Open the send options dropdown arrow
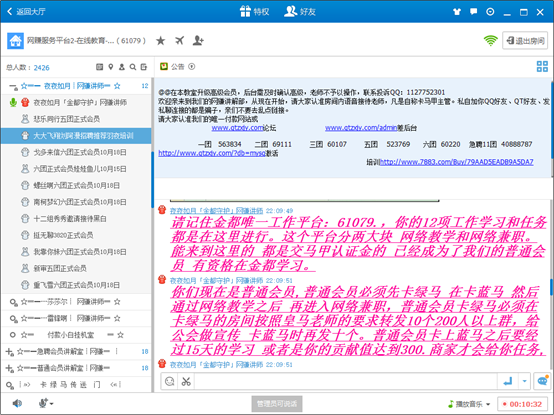This screenshot has width=554, height=415. click(524, 381)
